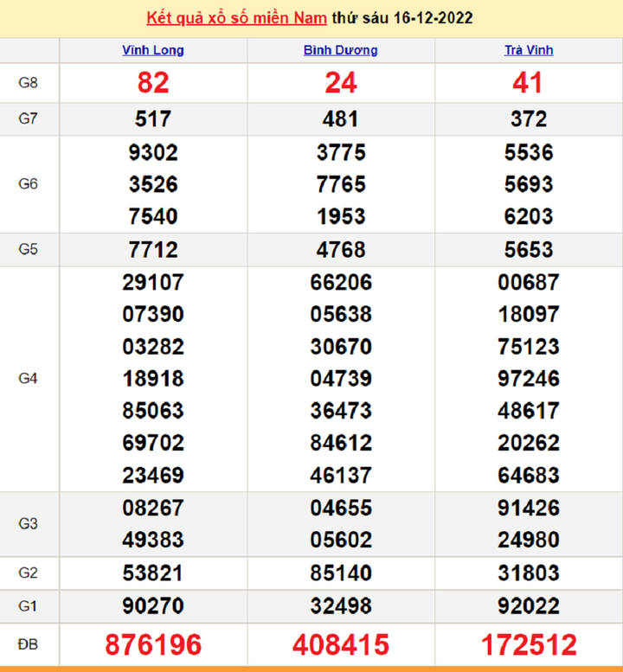Select G3 number 91426
The width and height of the screenshot is (623, 672).
[x=529, y=508]
